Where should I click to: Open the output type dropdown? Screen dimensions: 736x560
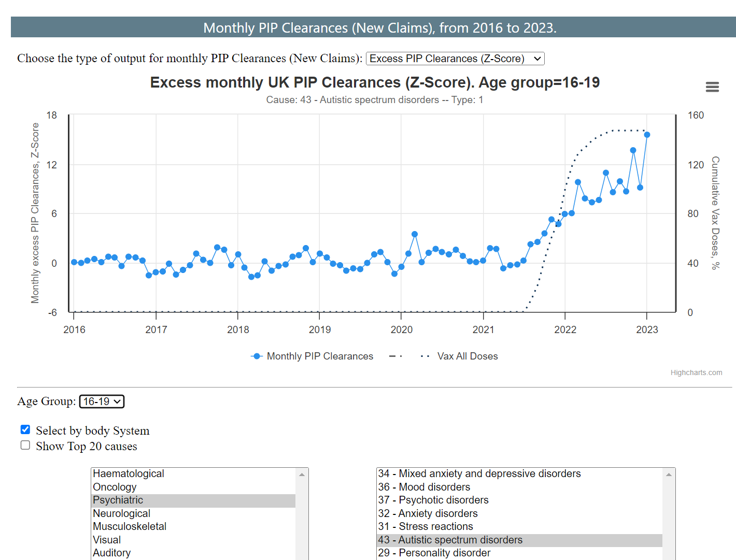(x=455, y=59)
